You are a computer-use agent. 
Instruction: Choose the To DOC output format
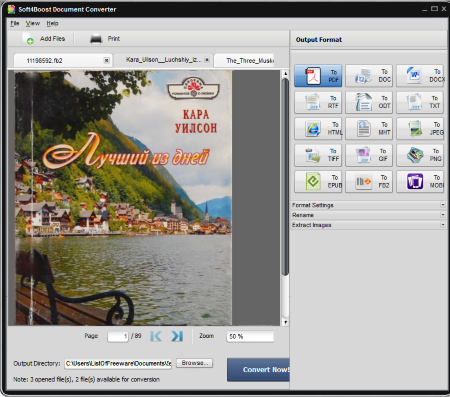(x=369, y=76)
